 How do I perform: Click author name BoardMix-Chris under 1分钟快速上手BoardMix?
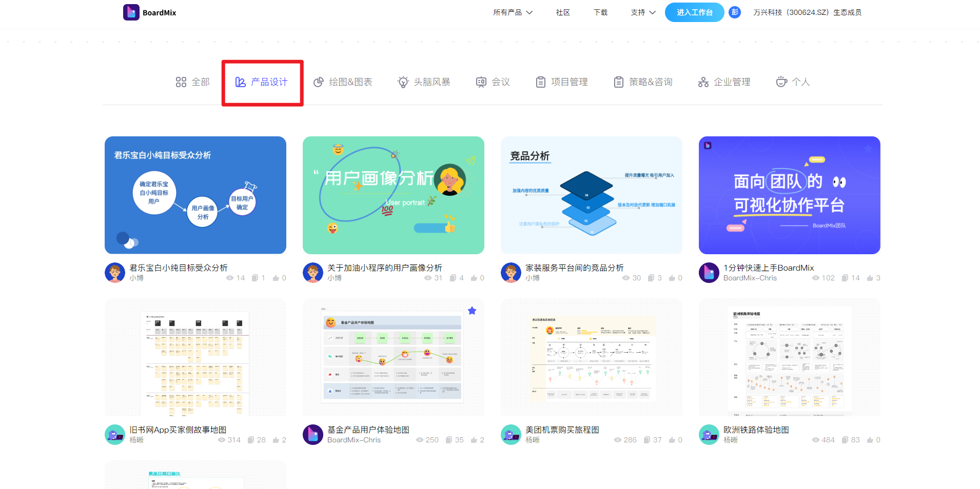pos(750,278)
